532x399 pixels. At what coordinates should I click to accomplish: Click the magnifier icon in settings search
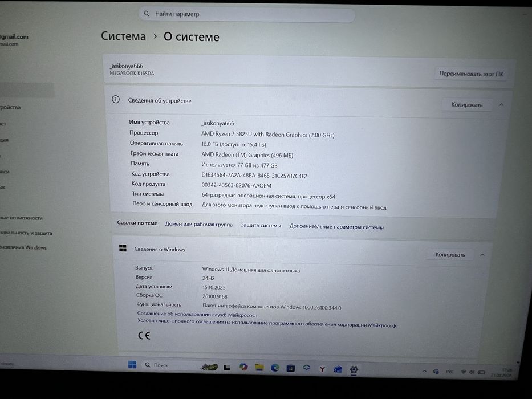[x=147, y=14]
